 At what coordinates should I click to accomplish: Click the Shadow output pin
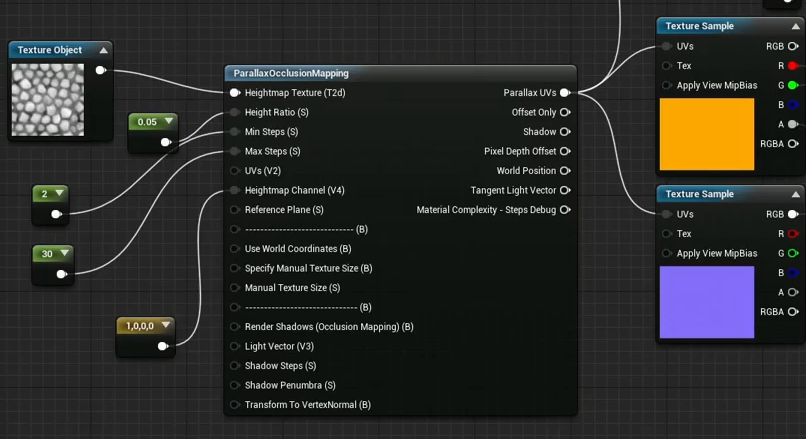[565, 132]
